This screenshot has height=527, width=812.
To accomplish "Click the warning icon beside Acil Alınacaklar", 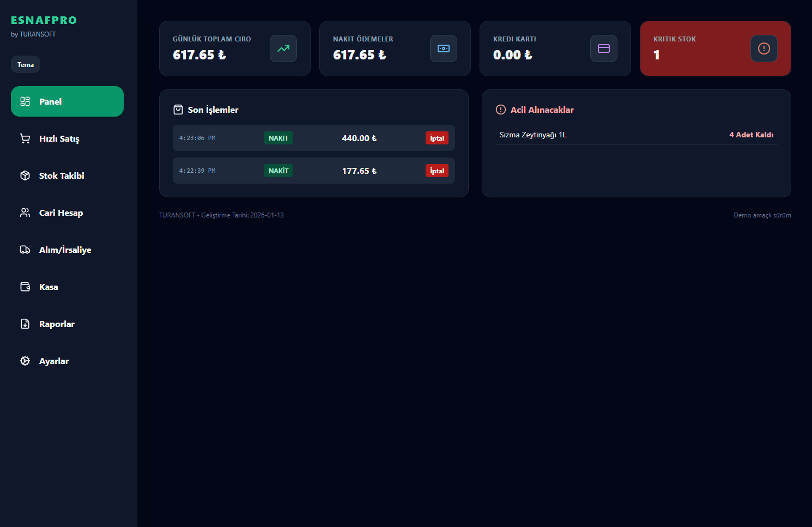I will tap(500, 110).
